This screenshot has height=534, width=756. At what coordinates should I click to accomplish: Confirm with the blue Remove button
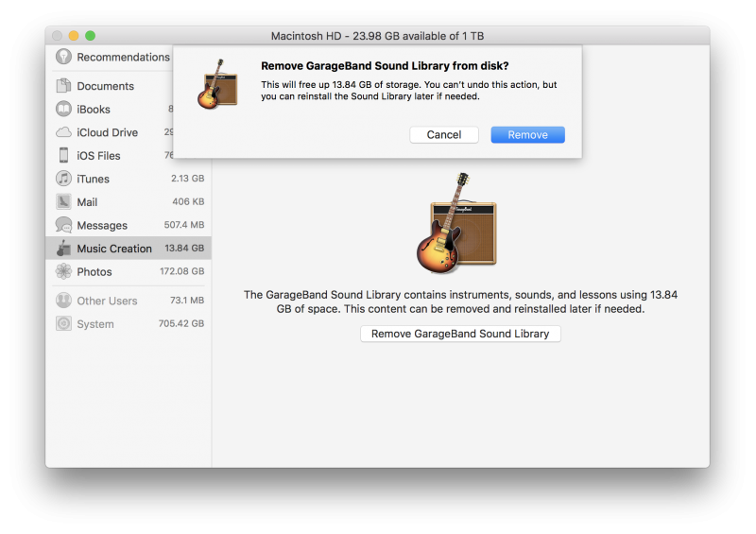coord(527,134)
